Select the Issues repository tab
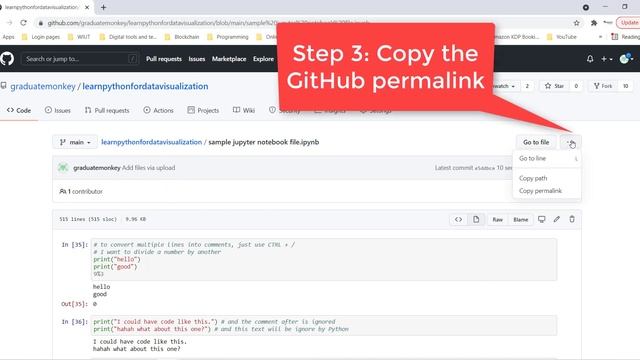 58,110
